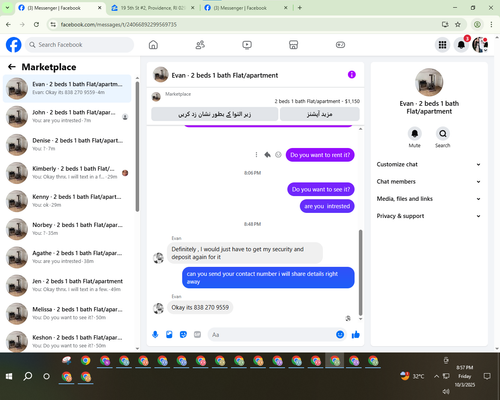This screenshot has height=400, width=500.
Task: Expand Customize chat section
Action: (429, 164)
